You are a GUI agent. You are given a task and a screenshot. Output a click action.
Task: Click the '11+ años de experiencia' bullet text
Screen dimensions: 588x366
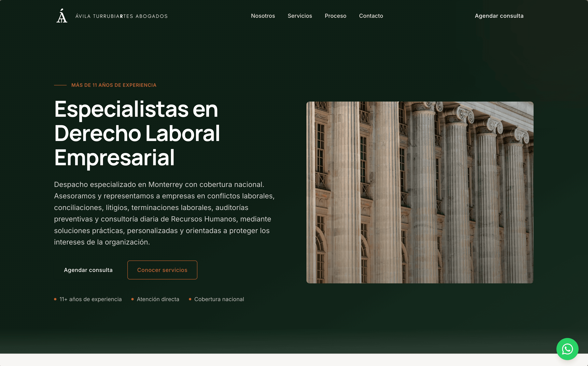click(x=91, y=299)
